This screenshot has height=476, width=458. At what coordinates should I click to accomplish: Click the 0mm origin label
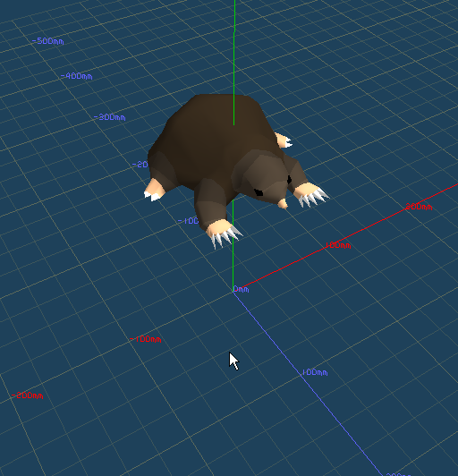point(241,289)
